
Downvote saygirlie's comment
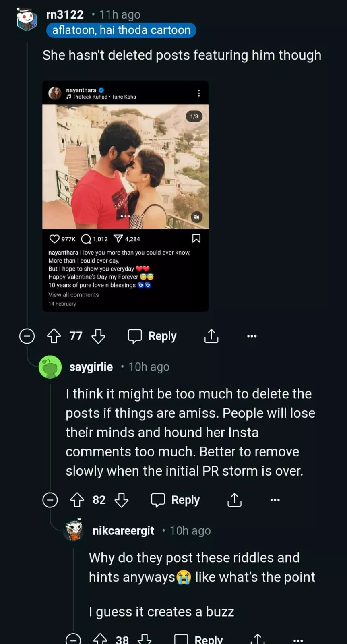click(121, 500)
